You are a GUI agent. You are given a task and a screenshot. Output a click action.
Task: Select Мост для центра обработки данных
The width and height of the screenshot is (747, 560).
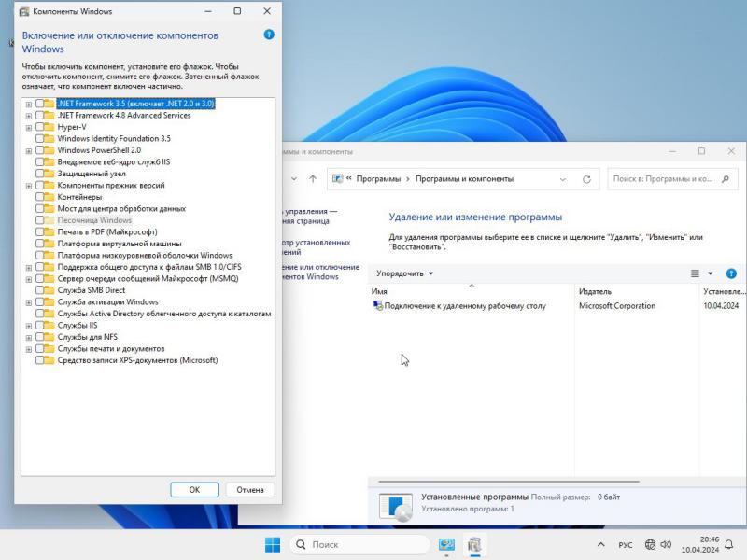point(121,208)
